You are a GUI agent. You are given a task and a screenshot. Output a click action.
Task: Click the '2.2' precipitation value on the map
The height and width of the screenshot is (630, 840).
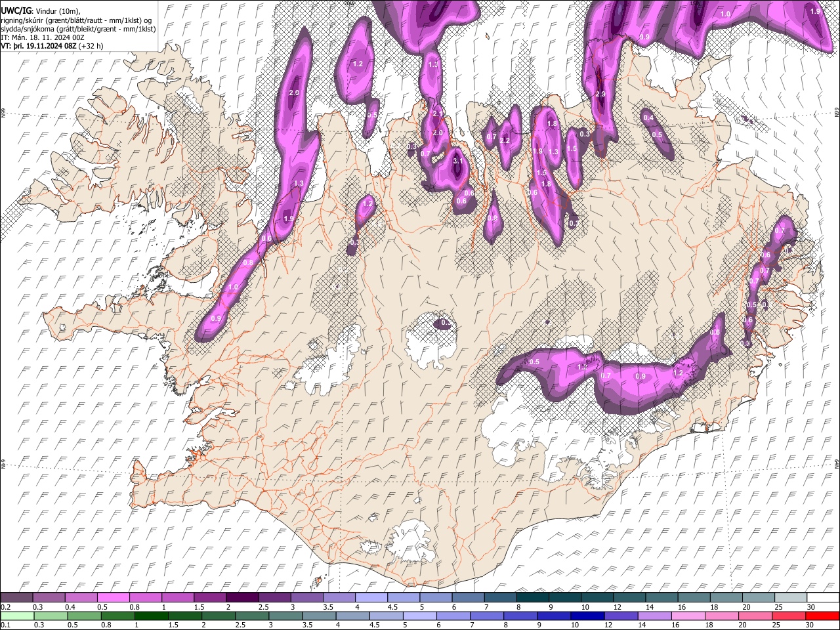(x=505, y=140)
